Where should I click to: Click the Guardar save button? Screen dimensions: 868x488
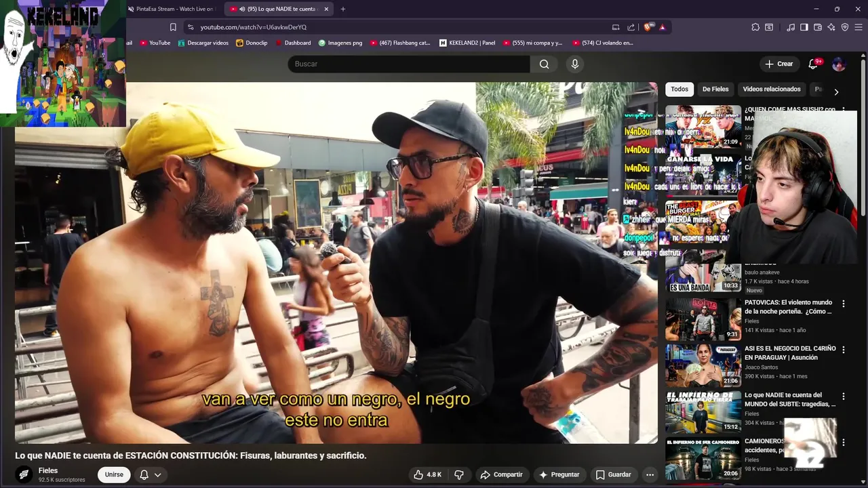point(613,474)
